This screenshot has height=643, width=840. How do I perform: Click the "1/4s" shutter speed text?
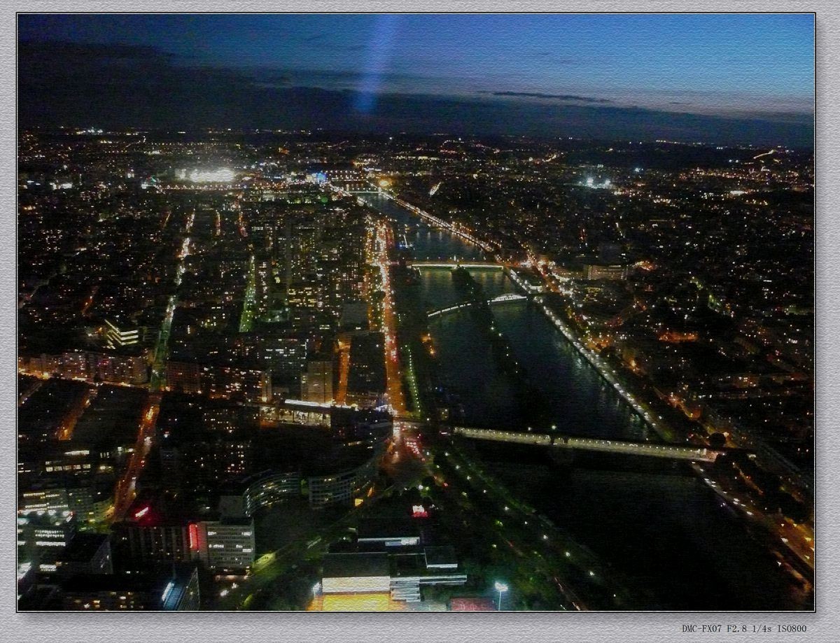coord(763,629)
